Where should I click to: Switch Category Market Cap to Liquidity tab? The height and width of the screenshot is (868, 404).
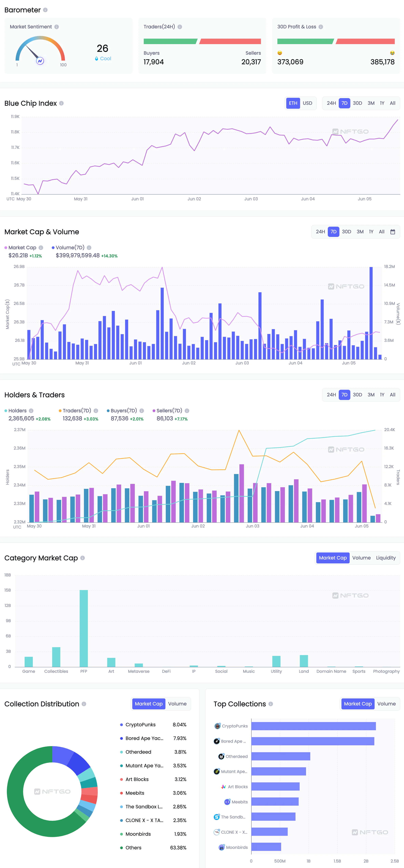coord(386,558)
